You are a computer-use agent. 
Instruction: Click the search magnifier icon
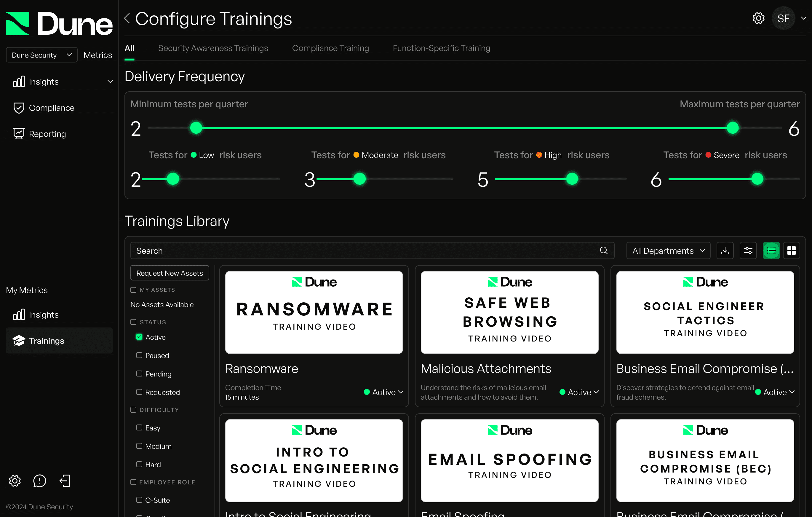click(604, 250)
